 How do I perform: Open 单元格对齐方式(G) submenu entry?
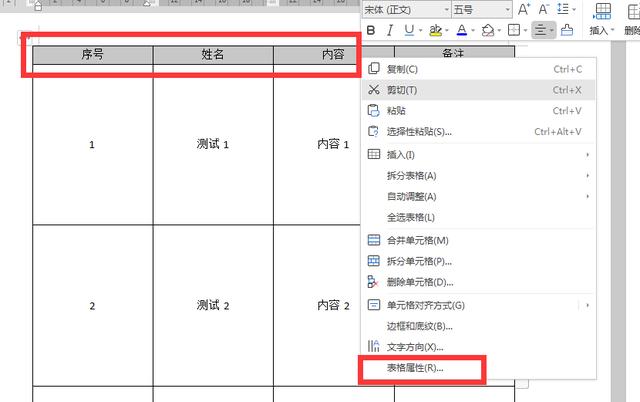click(478, 305)
